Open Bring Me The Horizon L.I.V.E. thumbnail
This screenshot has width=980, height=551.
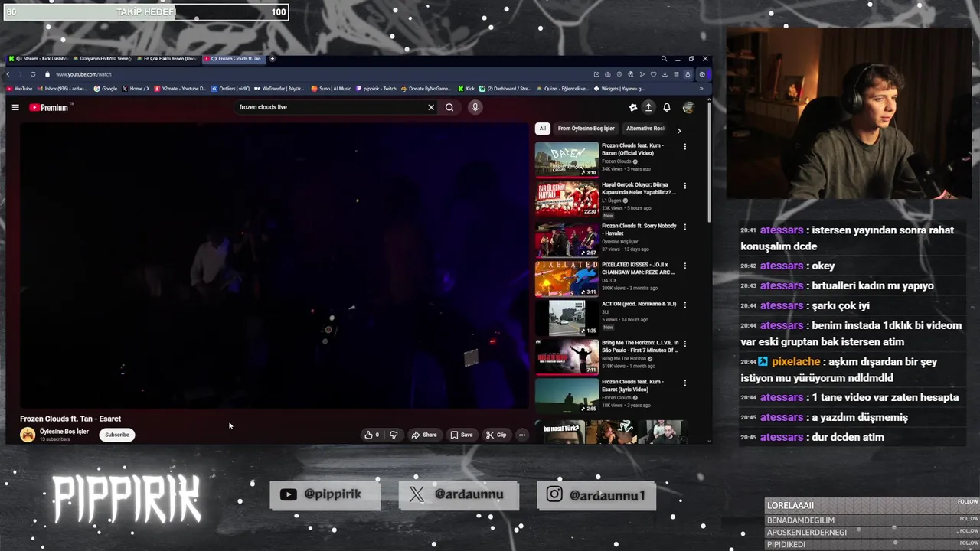pyautogui.click(x=567, y=356)
